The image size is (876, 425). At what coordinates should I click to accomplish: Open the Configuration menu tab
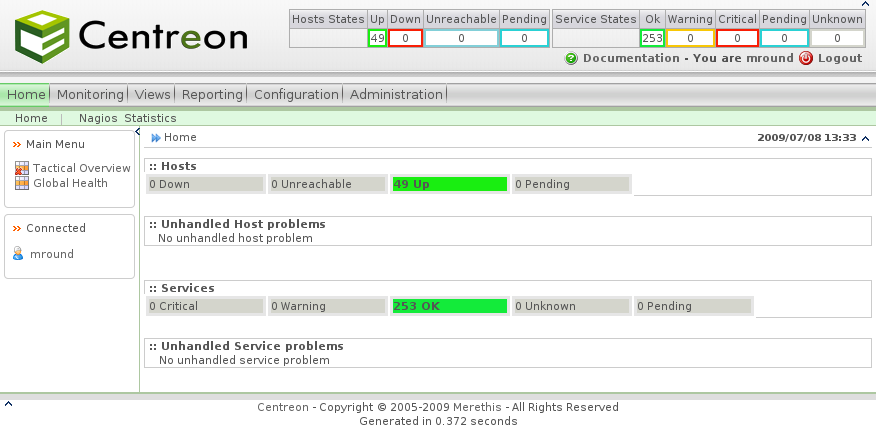pos(296,94)
